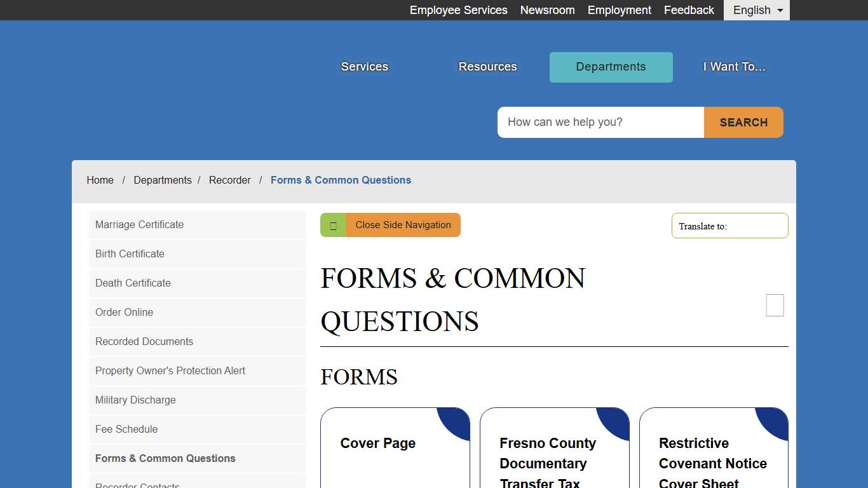The image size is (868, 488).
Task: Toggle the green checkbox beside Close Side Navigation
Action: [333, 225]
